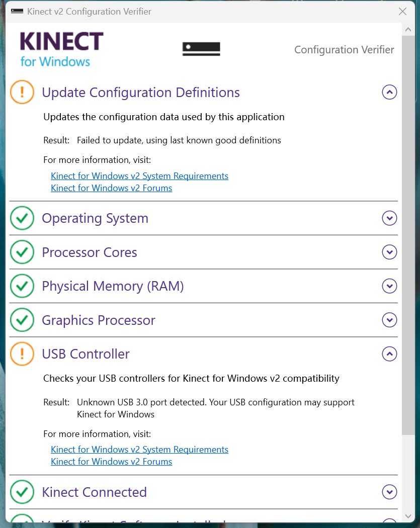Click the green checkmark beside Graphics Processor
420x528 pixels.
22,320
